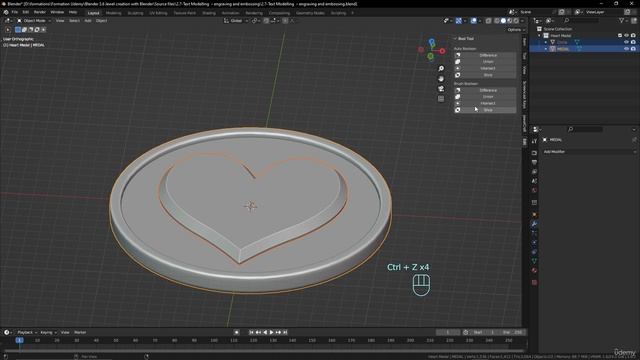Open the Global transform orientation dropdown
This screenshot has width=640, height=360.
point(236,21)
